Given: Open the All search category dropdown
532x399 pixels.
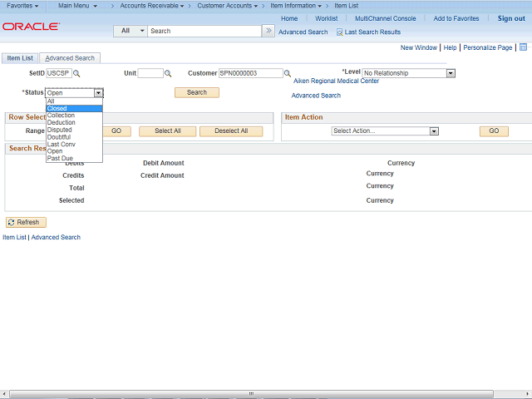Looking at the screenshot, I should pos(131,31).
